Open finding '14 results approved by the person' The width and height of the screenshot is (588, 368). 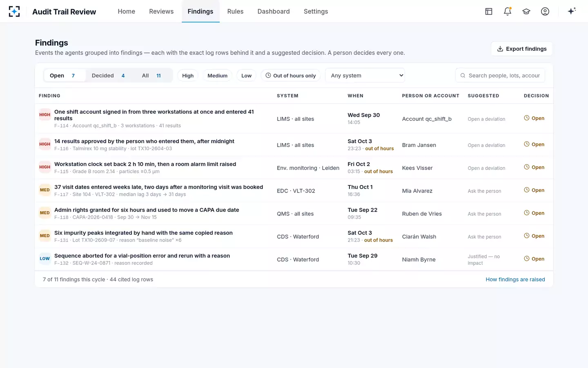coord(144,141)
